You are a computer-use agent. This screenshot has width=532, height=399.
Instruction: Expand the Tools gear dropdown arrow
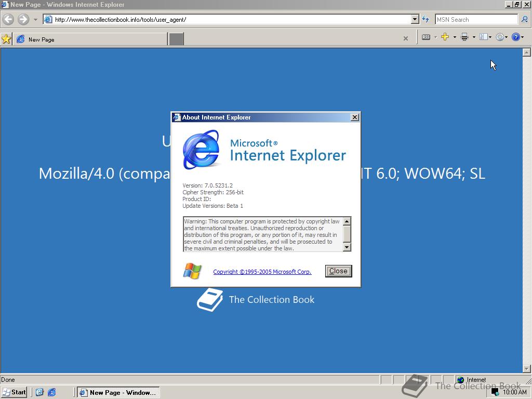(x=506, y=37)
